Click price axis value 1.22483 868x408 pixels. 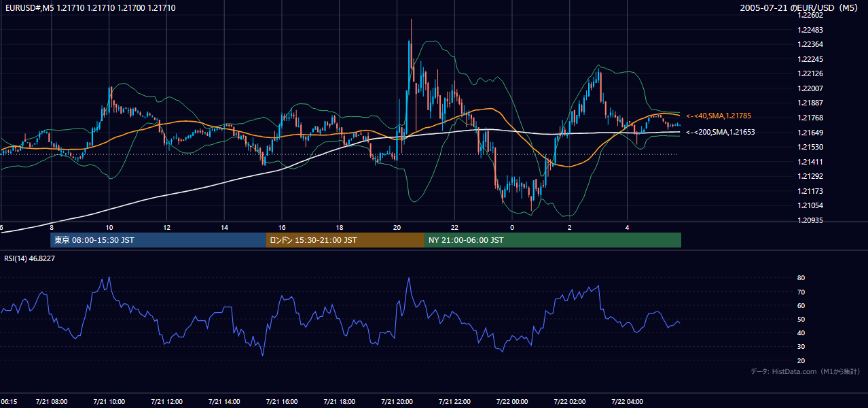[810, 30]
